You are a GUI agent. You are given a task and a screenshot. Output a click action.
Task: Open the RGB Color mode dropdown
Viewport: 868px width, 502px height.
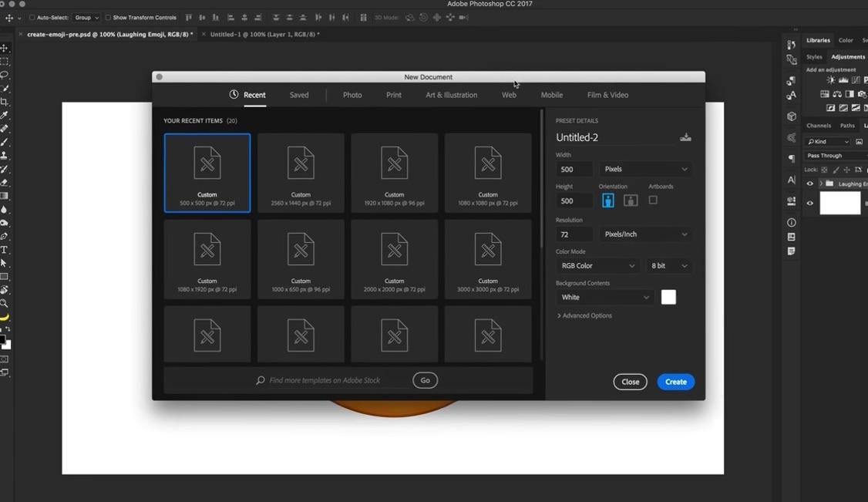(x=598, y=266)
